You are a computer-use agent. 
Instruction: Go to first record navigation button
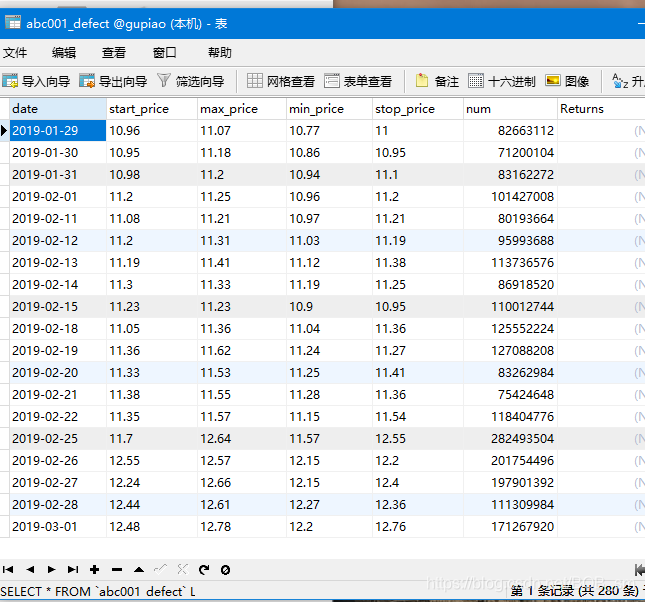click(8, 569)
